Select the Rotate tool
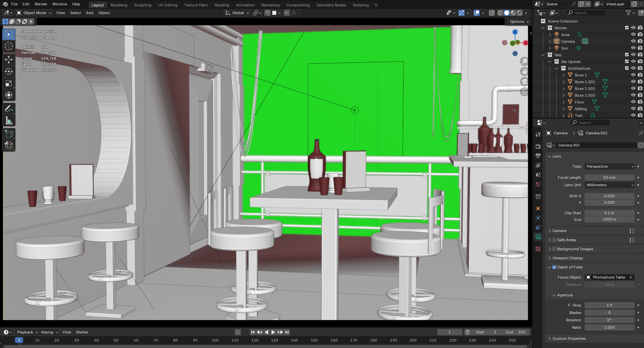The height and width of the screenshot is (348, 644). [x=9, y=71]
